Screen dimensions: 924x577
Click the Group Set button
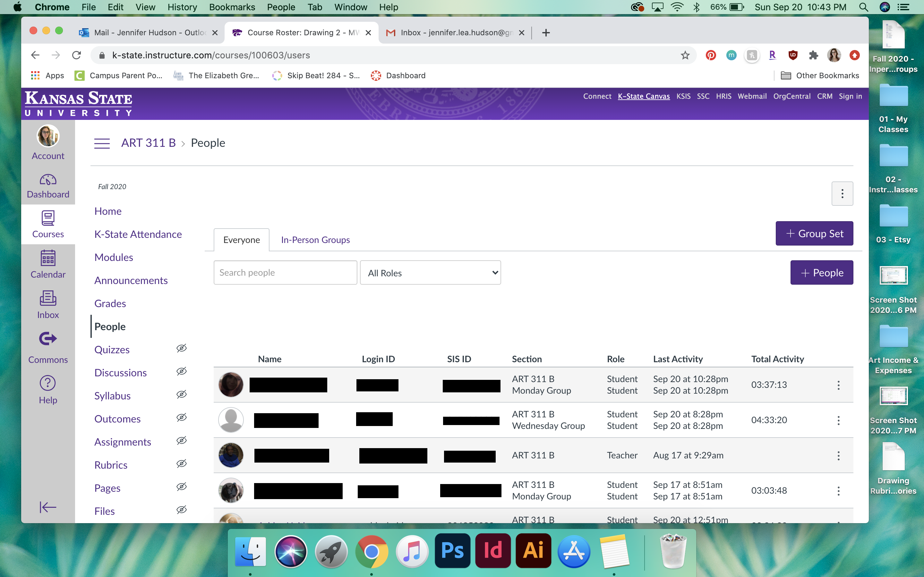click(x=814, y=233)
